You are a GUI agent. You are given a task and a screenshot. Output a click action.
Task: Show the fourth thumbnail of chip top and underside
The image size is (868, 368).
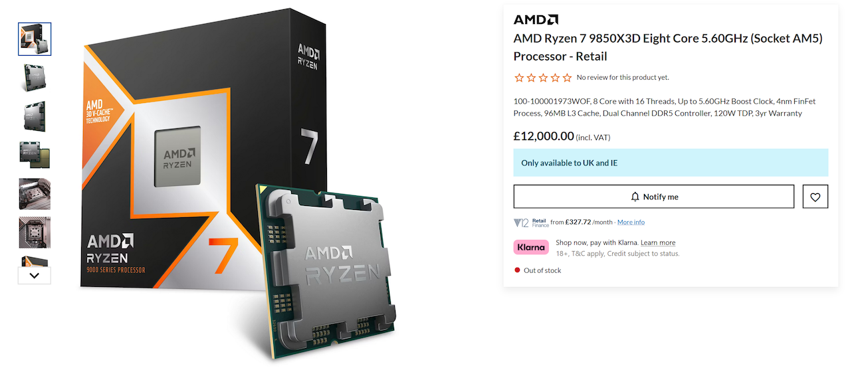pos(35,155)
